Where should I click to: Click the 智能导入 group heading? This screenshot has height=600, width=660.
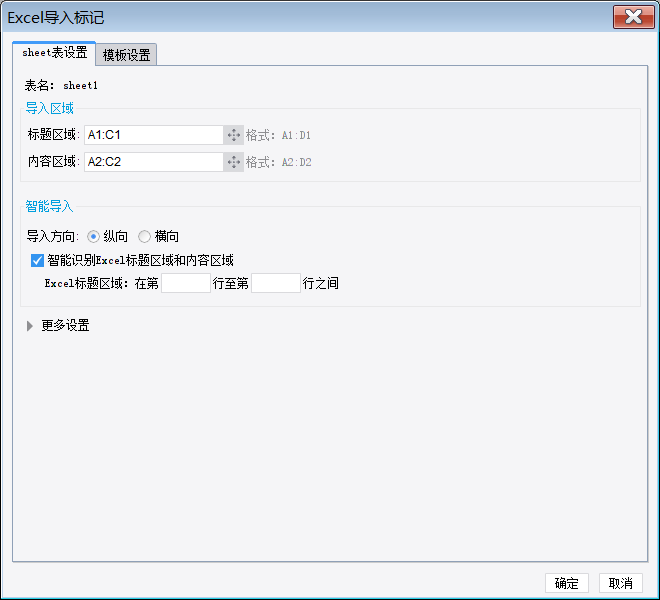coord(49,206)
